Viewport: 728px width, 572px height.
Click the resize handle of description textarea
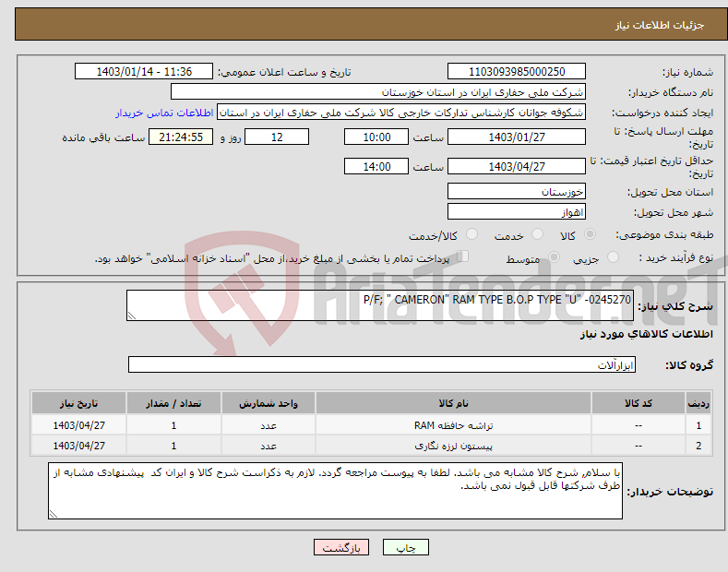click(x=132, y=316)
